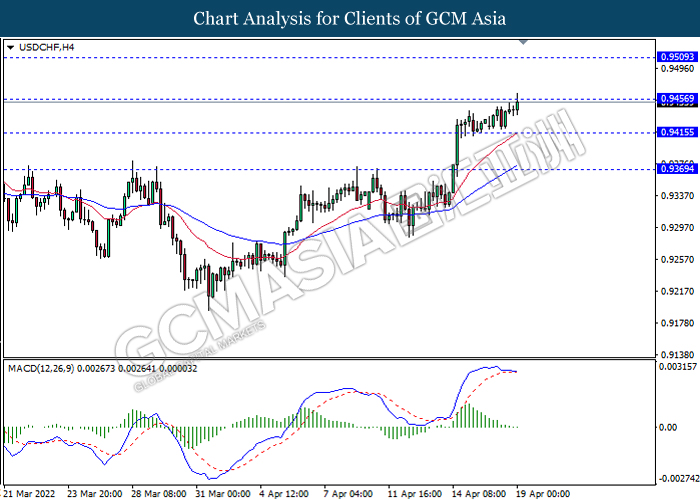Click the 0.91780 price axis value
700x500 pixels.
click(x=678, y=323)
